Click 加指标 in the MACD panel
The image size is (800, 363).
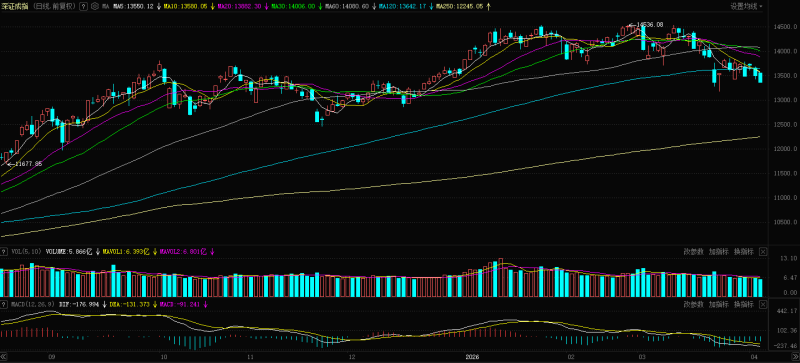719,304
